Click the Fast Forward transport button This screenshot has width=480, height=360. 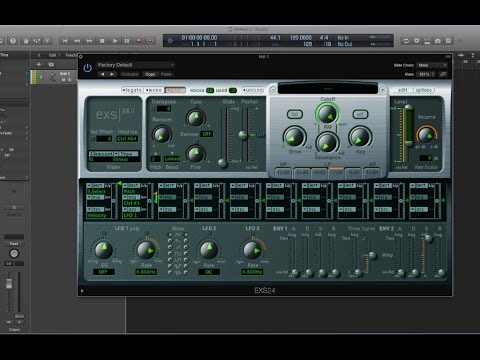(x=90, y=41)
